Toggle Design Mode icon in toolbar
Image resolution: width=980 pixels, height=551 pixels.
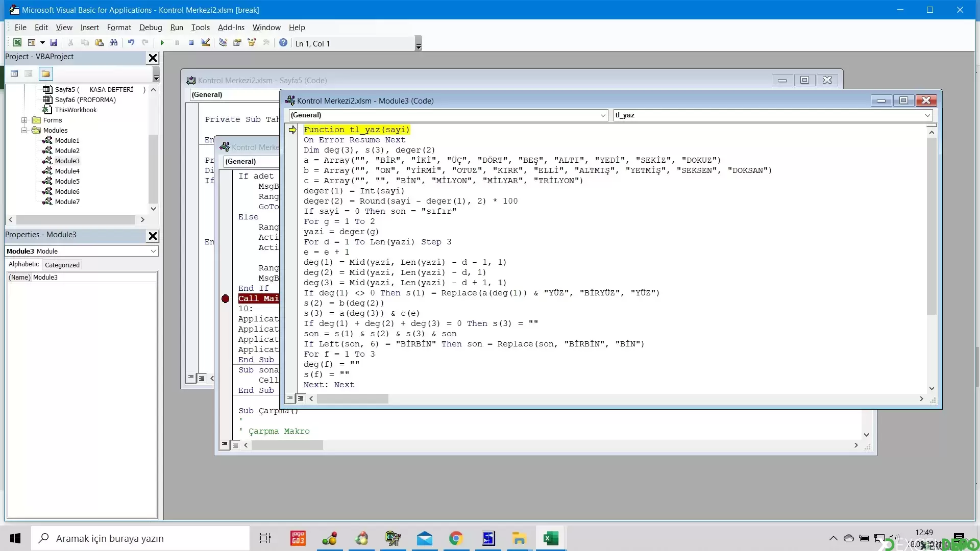206,43
